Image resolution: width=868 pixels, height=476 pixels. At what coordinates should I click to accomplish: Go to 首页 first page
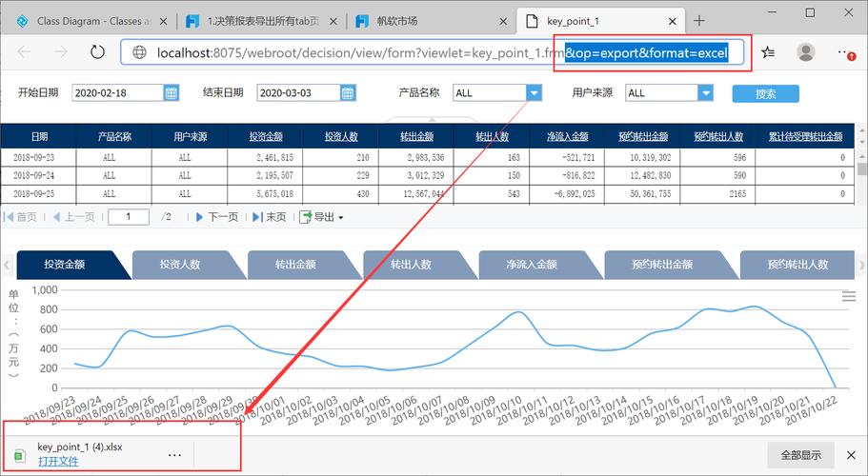click(20, 217)
